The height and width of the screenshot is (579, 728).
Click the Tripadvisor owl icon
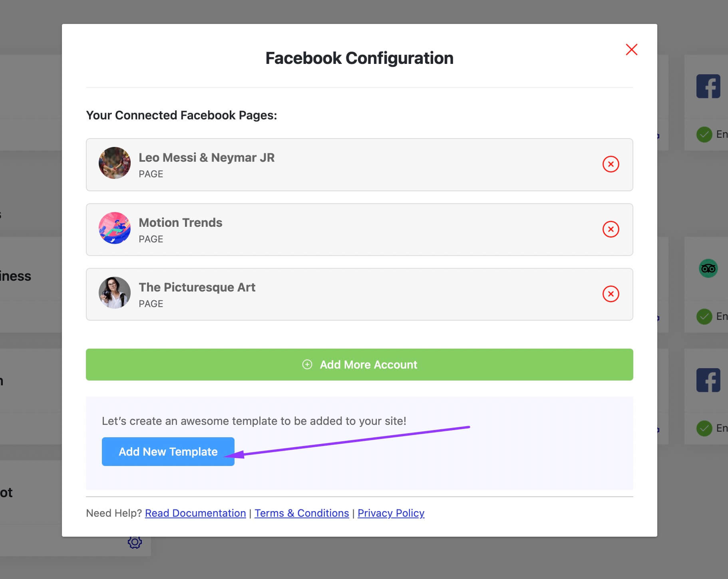coord(708,268)
